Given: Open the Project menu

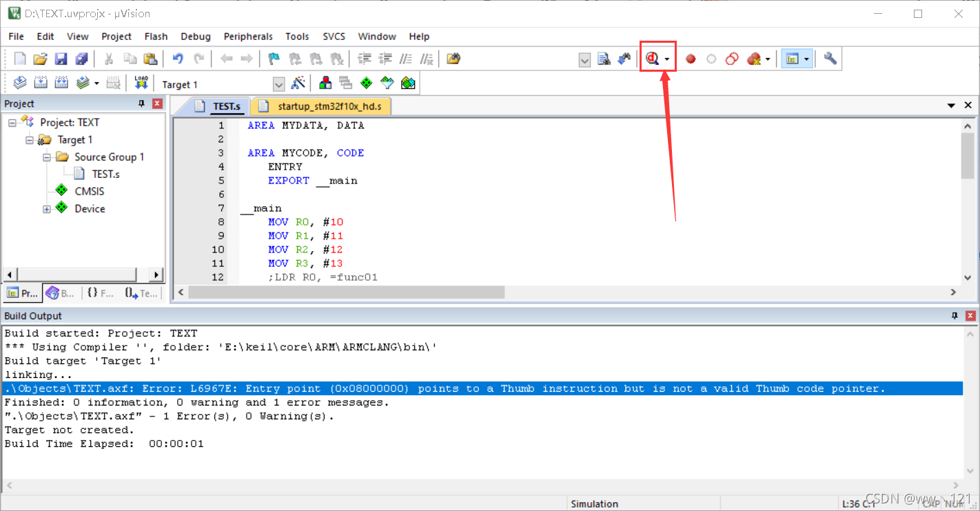Looking at the screenshot, I should pos(116,37).
